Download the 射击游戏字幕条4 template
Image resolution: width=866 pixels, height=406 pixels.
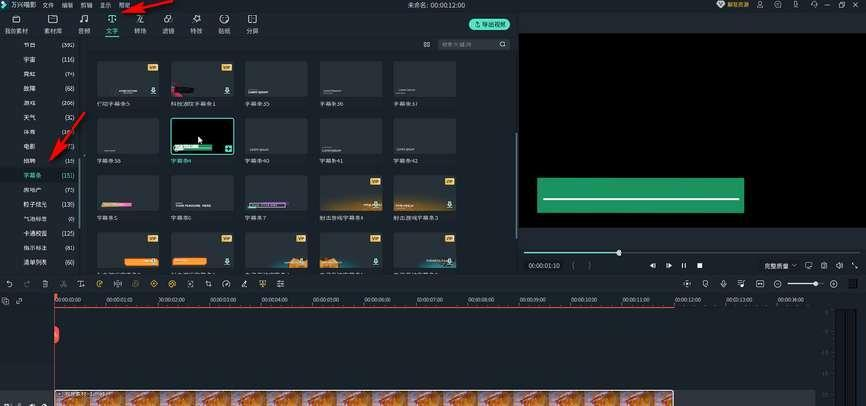tap(376, 204)
